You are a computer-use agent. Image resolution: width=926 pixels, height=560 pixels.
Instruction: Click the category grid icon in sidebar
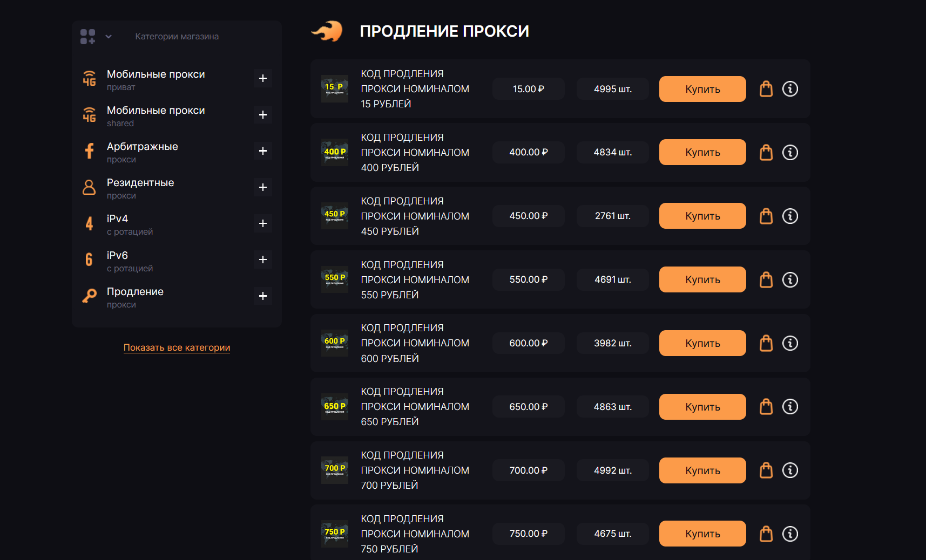[87, 37]
